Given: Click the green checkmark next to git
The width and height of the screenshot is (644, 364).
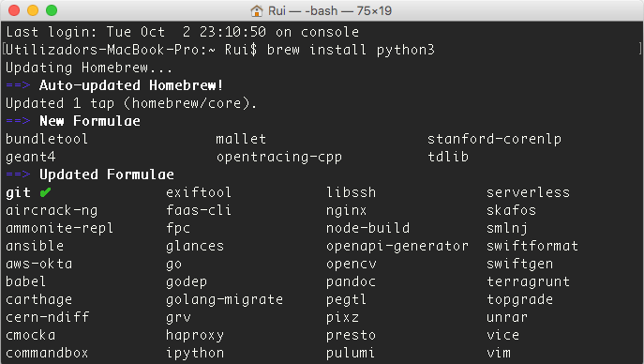Looking at the screenshot, I should pyautogui.click(x=45, y=192).
